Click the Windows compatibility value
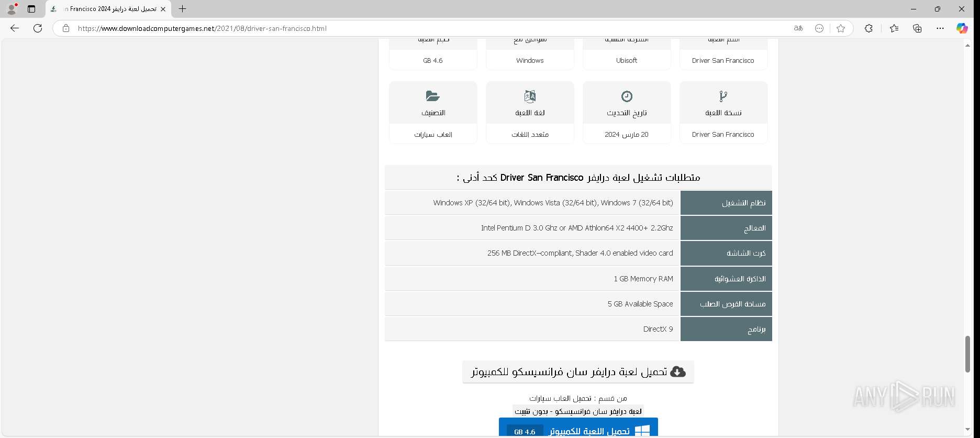 pos(530,61)
